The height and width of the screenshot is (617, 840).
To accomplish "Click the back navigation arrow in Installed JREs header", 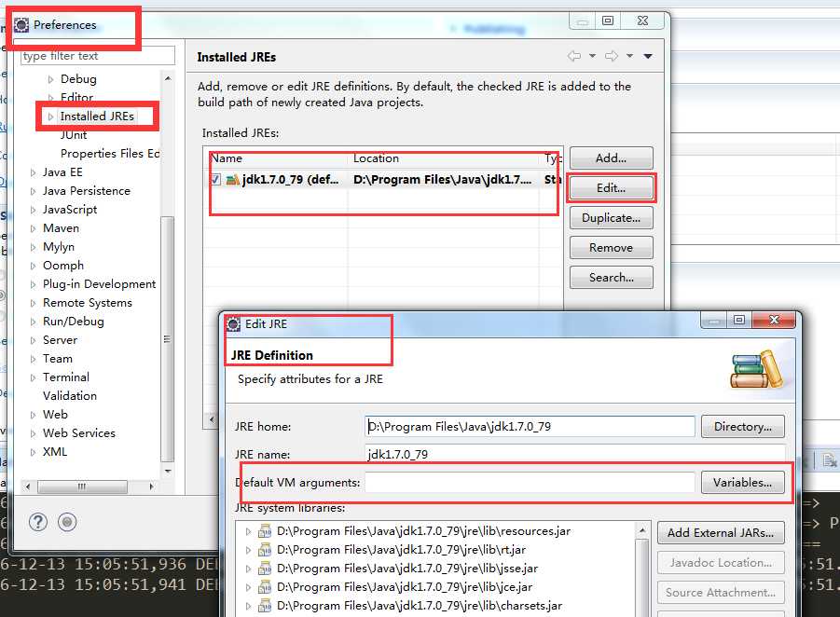I will point(574,56).
